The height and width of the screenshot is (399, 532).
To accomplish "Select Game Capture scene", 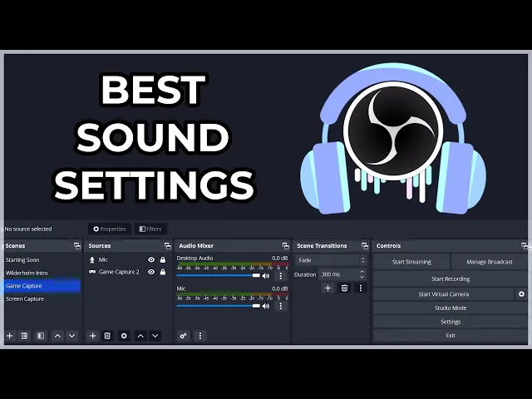I will pos(42,286).
